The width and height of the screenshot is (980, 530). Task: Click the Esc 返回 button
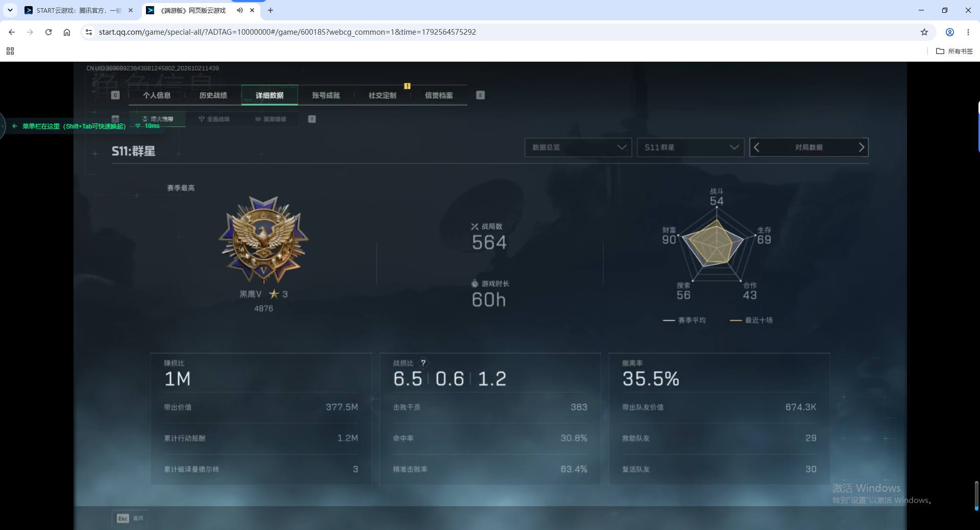click(x=129, y=518)
